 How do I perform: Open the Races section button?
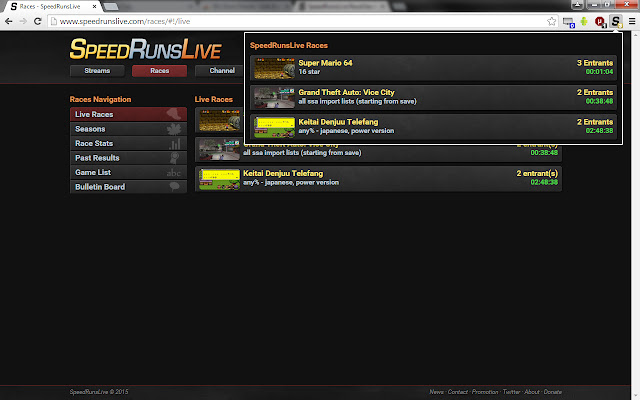[x=160, y=71]
